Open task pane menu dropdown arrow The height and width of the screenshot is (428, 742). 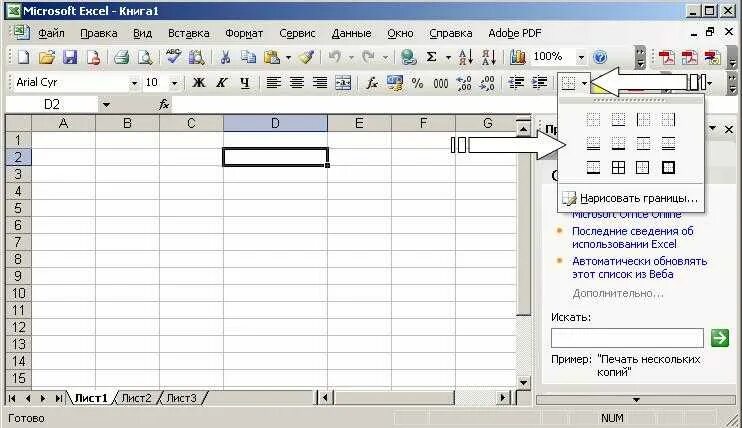(x=712, y=128)
